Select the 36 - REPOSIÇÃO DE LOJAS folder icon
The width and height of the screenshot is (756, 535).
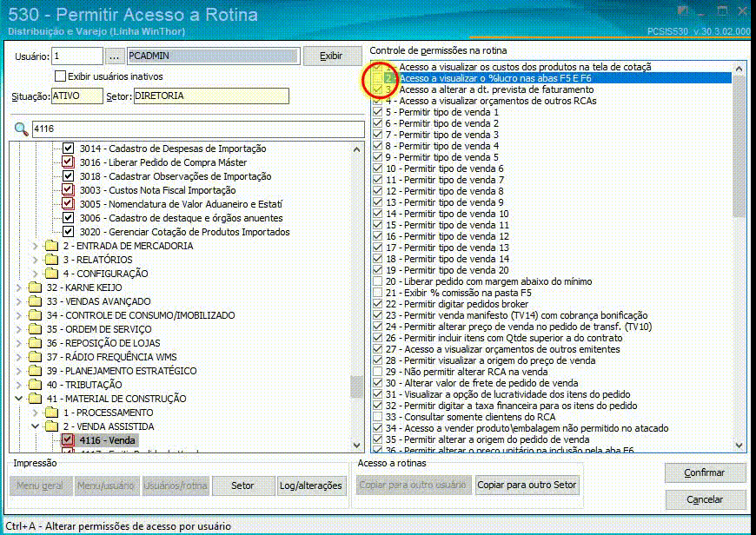[36, 344]
